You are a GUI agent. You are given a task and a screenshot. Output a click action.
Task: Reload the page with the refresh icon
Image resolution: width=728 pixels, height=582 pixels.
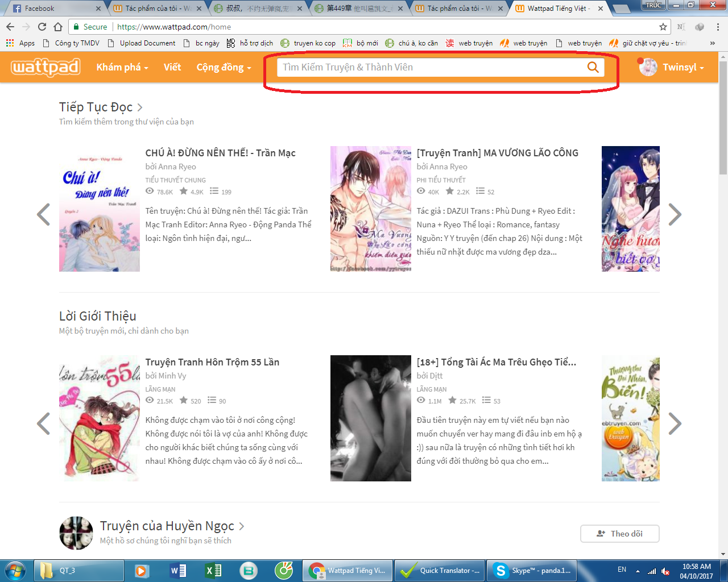42,27
